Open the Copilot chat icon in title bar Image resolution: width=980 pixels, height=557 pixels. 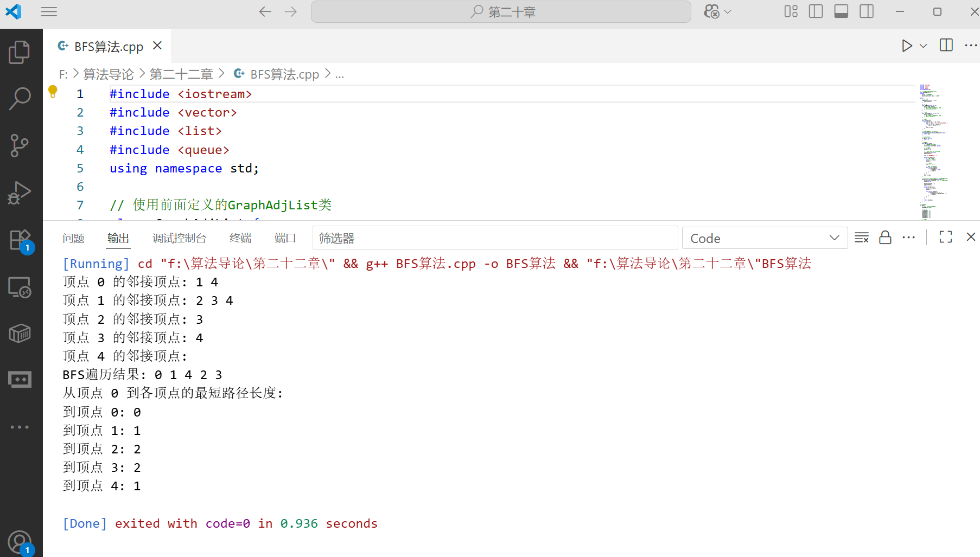[711, 11]
